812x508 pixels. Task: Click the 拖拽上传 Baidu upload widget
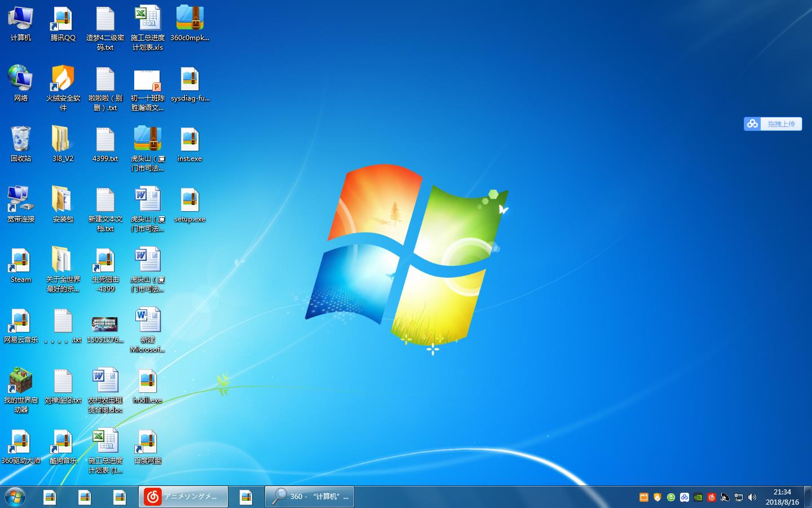773,124
